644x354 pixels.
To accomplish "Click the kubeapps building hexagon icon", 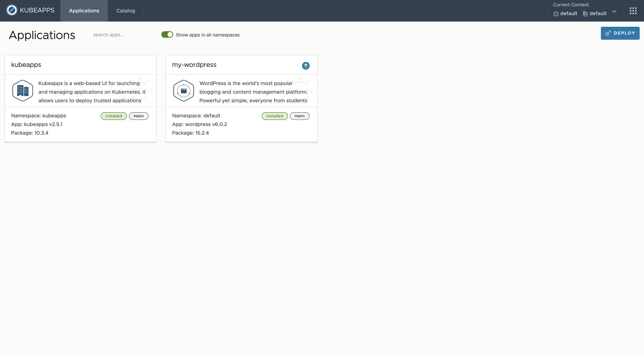I will (22, 91).
